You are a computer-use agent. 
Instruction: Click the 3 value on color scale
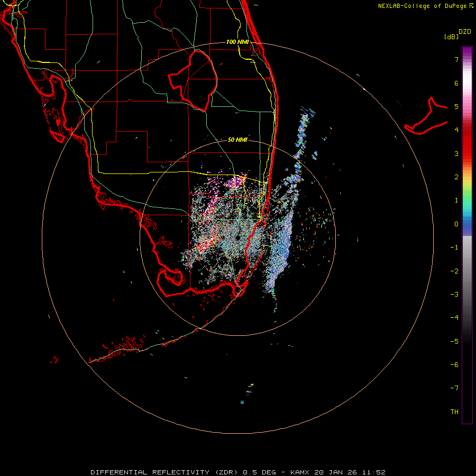[x=456, y=153]
